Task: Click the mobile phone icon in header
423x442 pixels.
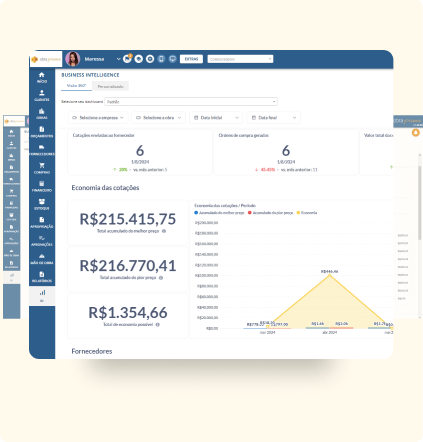Action: [x=161, y=59]
